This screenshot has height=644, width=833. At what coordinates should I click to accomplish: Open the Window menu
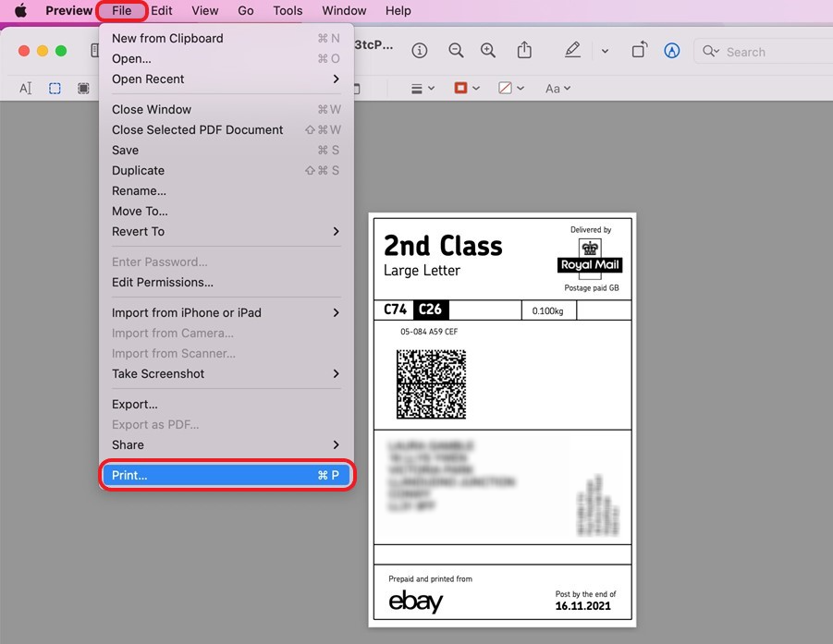344,10
